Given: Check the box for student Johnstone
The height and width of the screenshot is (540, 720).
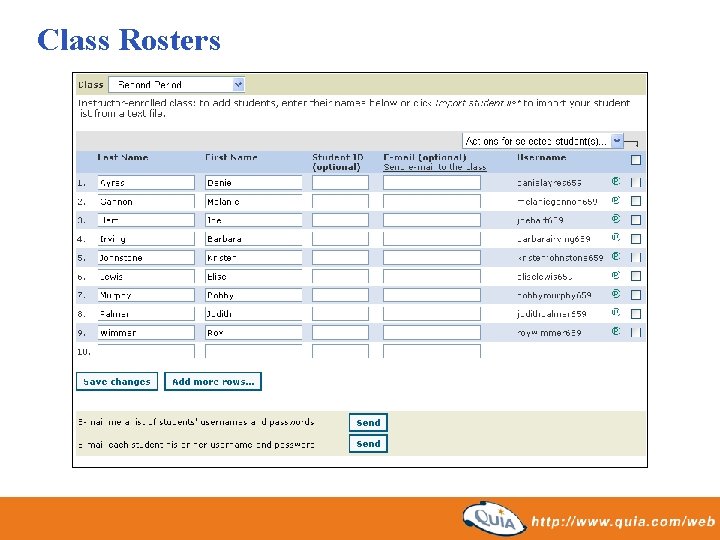Looking at the screenshot, I should tap(636, 258).
